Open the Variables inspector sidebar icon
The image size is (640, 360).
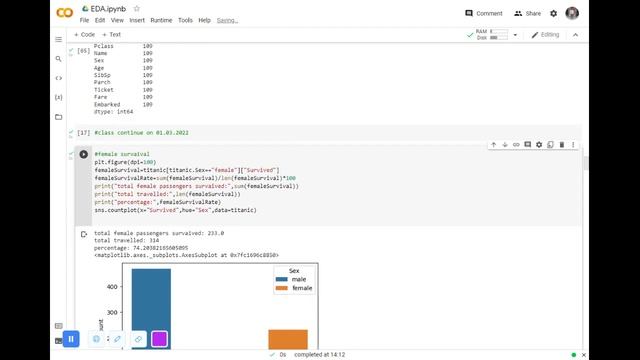coord(59,97)
